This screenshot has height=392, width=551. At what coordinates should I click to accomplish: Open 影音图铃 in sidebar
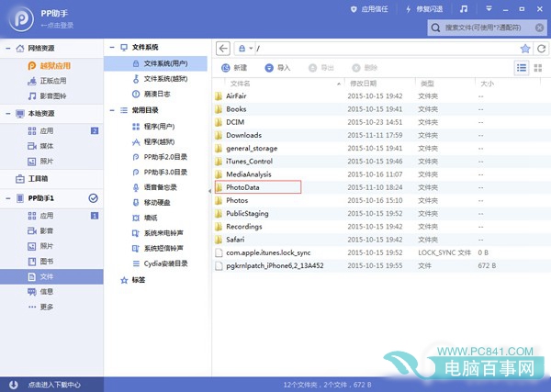pos(47,95)
